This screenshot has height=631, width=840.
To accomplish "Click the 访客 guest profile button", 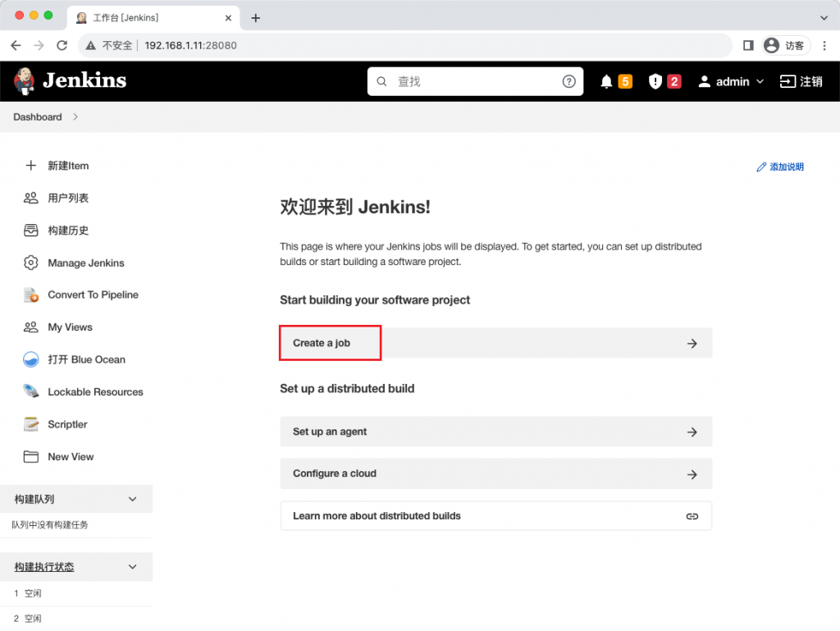I will 786,45.
